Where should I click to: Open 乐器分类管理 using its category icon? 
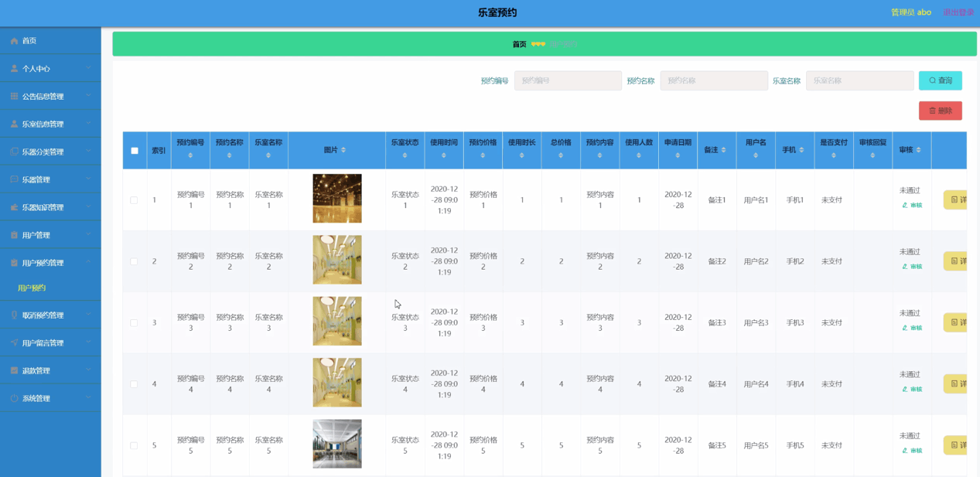tap(12, 151)
